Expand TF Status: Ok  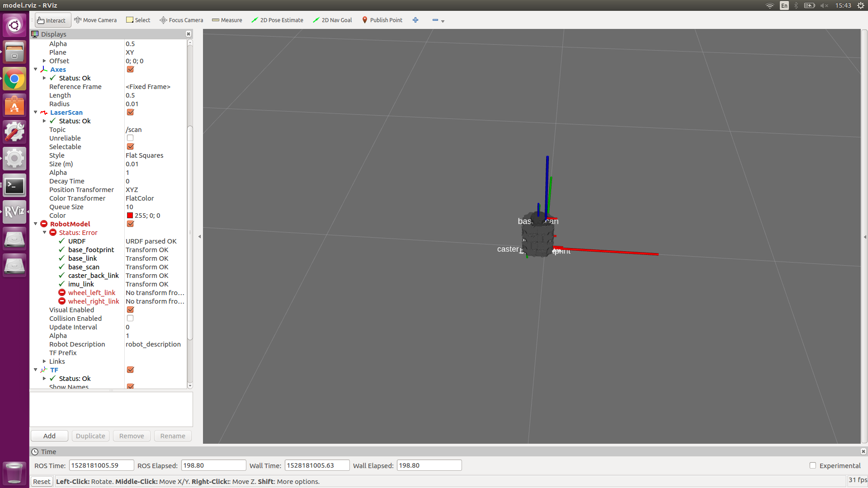tap(44, 379)
